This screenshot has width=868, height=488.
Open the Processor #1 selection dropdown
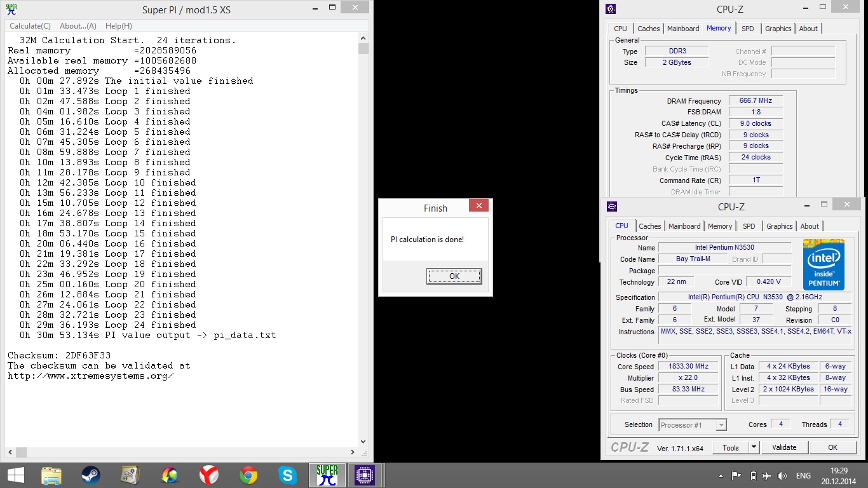tap(692, 425)
